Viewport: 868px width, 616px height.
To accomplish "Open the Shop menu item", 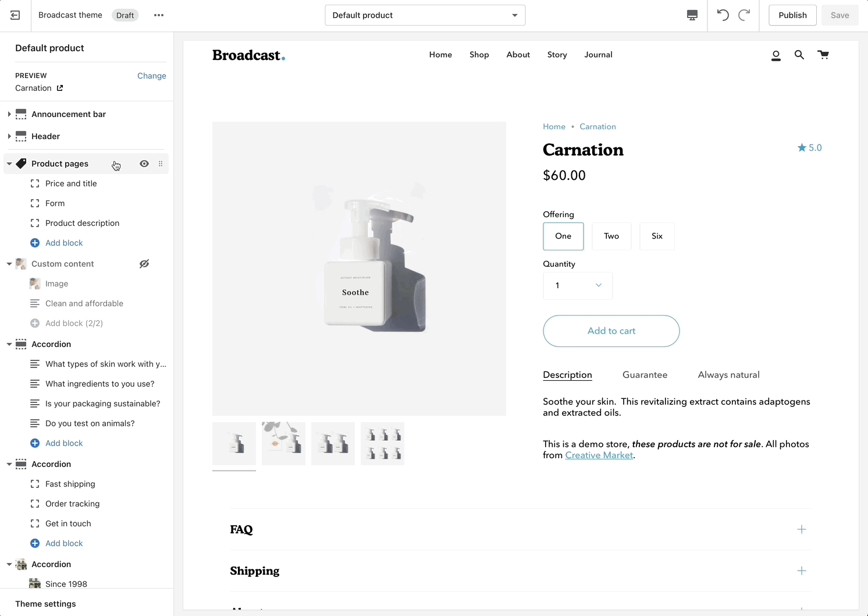I will (x=479, y=55).
